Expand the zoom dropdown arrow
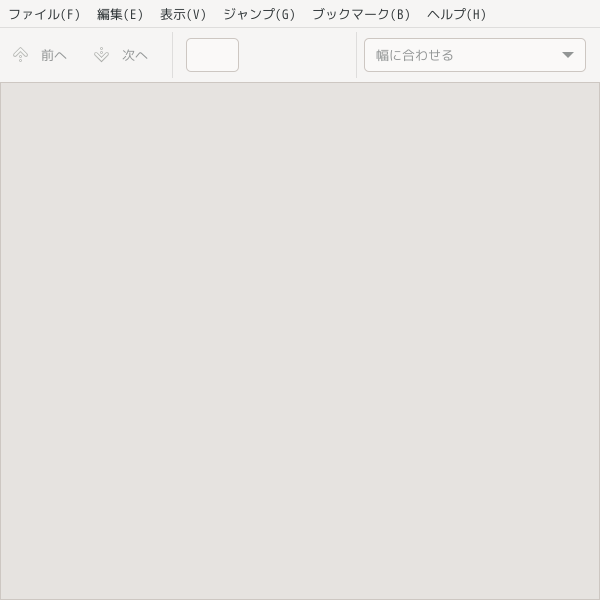The height and width of the screenshot is (600, 600). coord(568,55)
